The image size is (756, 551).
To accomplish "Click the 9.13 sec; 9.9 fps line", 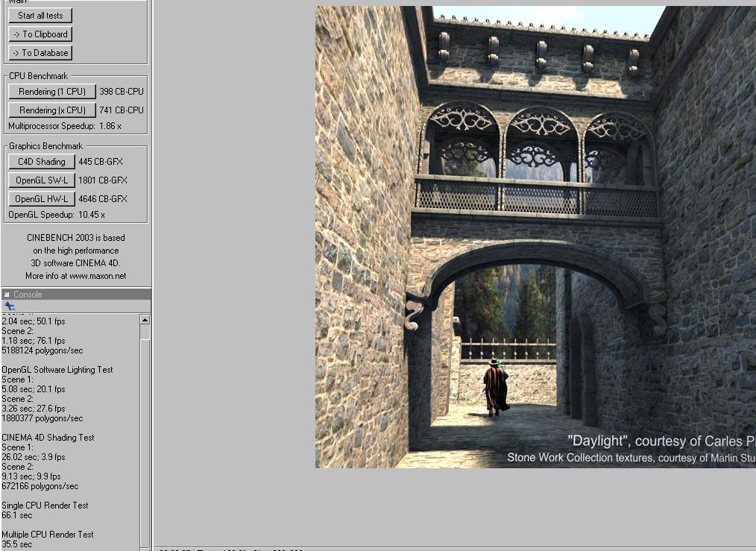I will click(31, 476).
